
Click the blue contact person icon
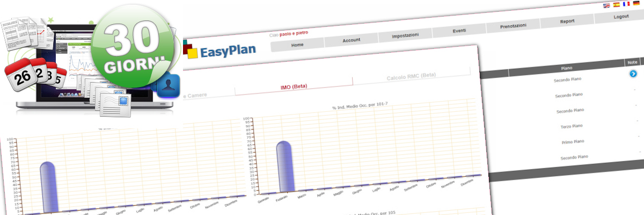pyautogui.click(x=169, y=86)
